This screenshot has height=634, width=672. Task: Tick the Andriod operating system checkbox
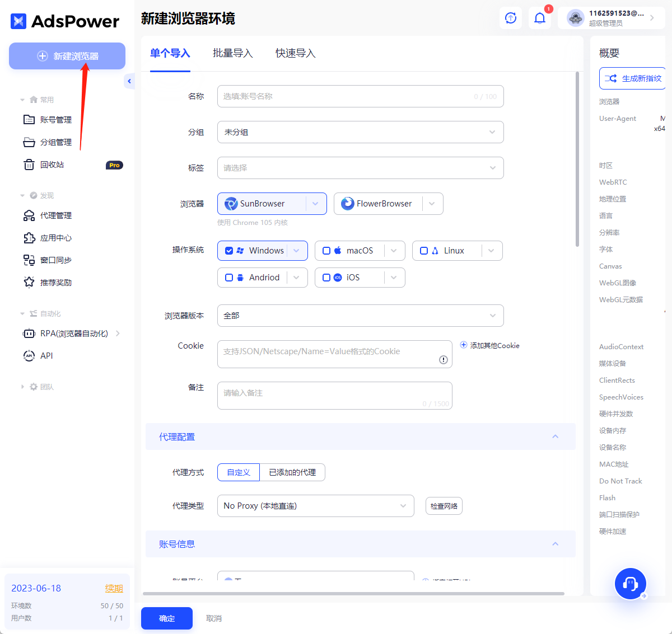tap(229, 278)
